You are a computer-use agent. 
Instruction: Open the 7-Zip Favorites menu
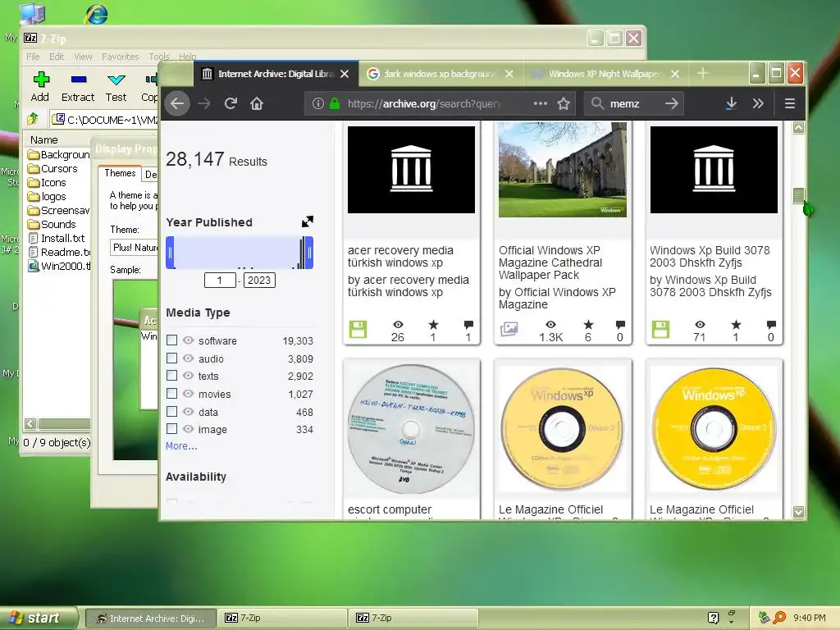[120, 57]
